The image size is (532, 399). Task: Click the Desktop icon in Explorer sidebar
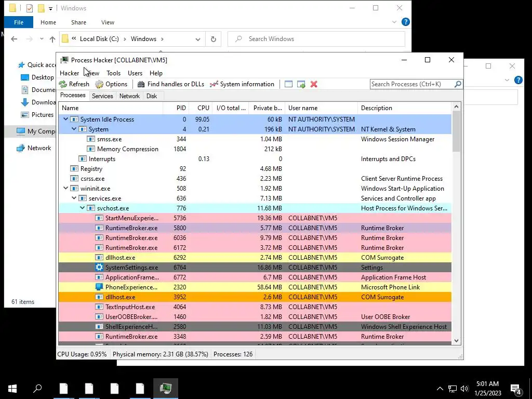click(25, 77)
